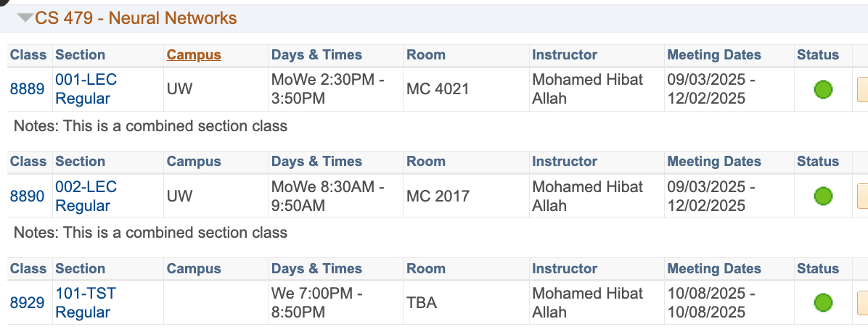Click open status icon for class 8929
This screenshot has width=868, height=332.
coord(823,303)
